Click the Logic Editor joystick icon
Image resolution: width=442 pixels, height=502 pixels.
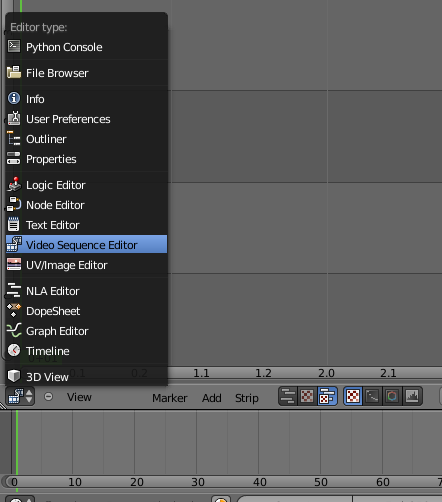tap(14, 184)
